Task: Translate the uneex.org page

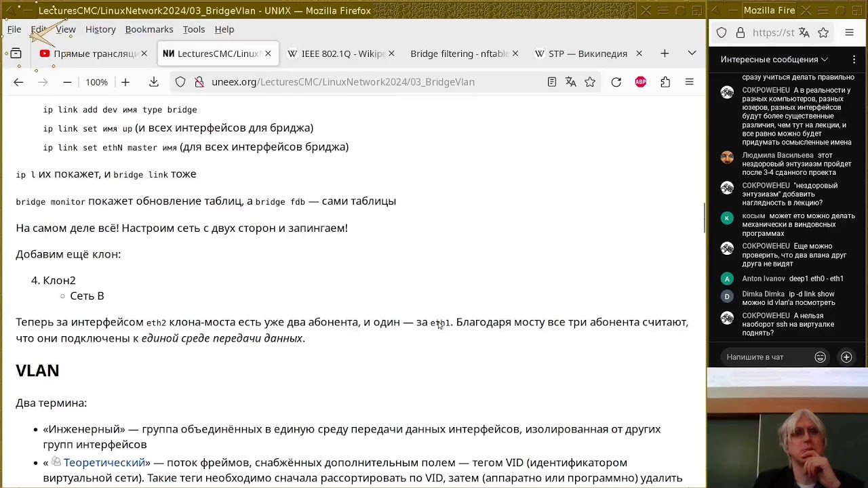Action: point(571,82)
